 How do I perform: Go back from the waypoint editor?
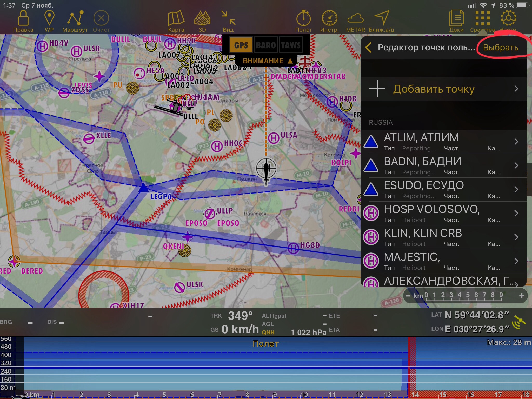point(368,48)
